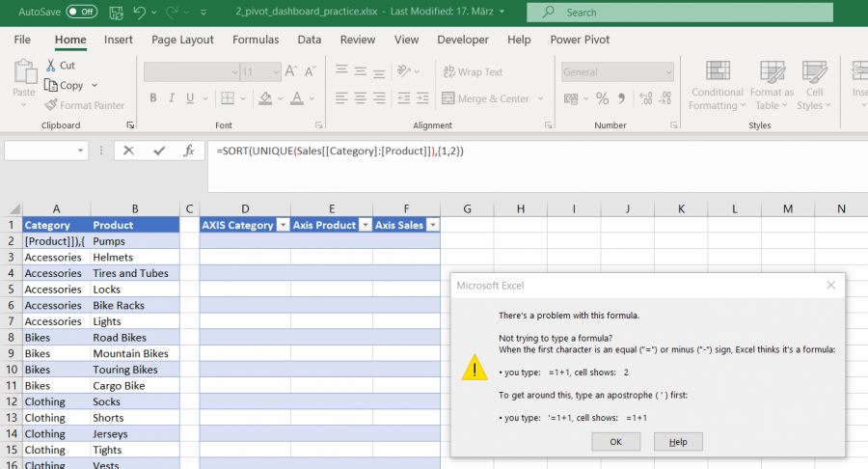
Task: Open the font size combo box
Action: pyautogui.click(x=260, y=72)
